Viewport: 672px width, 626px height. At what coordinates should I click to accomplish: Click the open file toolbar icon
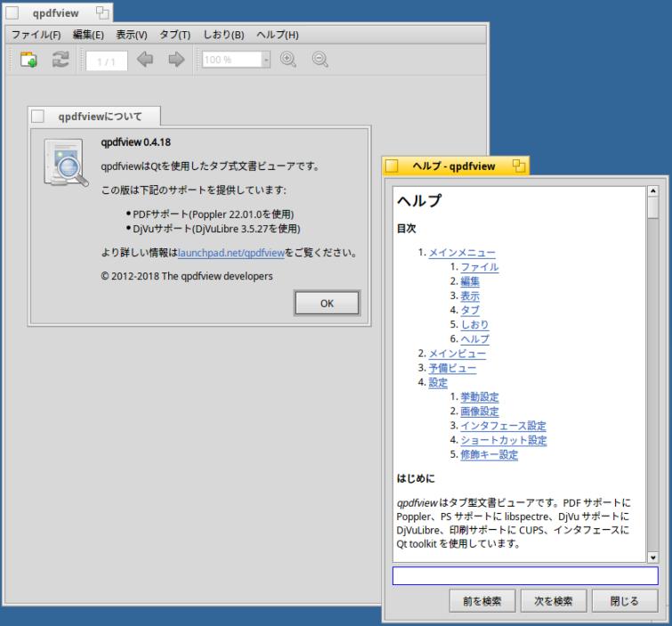click(28, 59)
